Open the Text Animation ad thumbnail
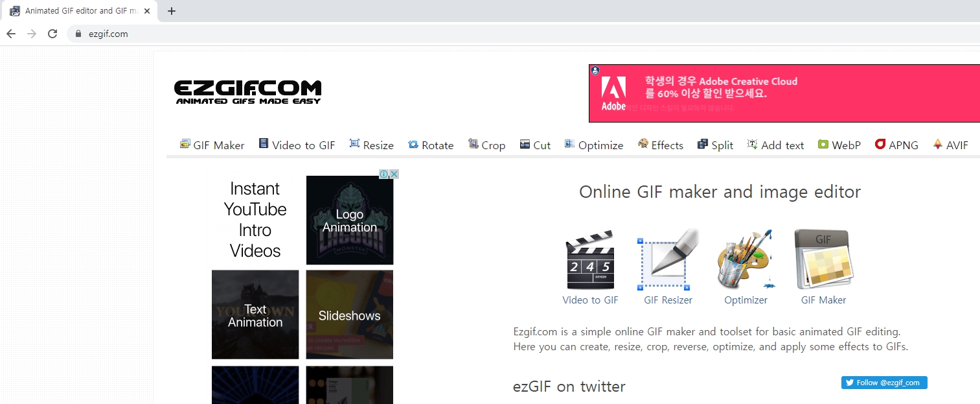Viewport: 980px width, 404px height. (x=255, y=315)
